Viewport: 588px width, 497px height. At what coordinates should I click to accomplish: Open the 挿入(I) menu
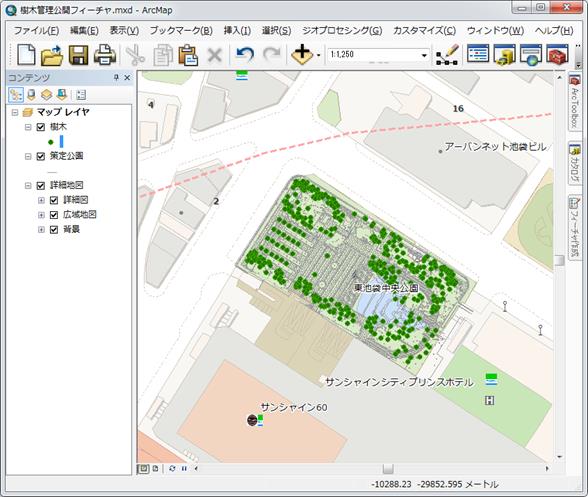(x=237, y=30)
